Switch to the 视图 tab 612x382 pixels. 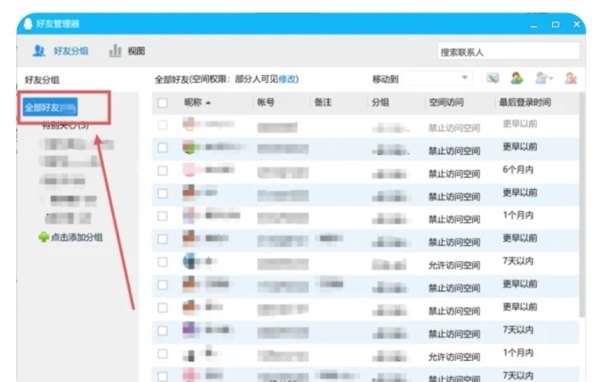pos(127,51)
